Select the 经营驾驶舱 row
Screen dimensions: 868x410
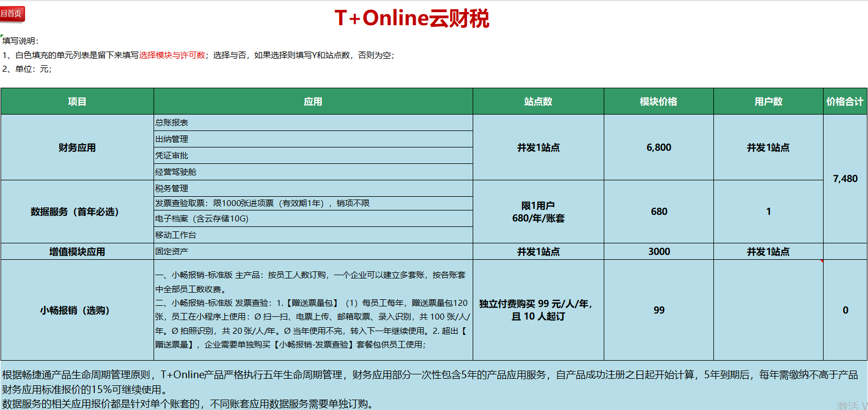click(x=313, y=172)
